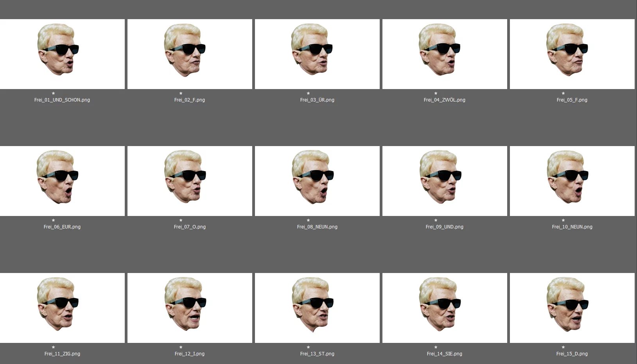Click the star rating above Frei_12_I.png
This screenshot has width=637, height=364.
181,347
